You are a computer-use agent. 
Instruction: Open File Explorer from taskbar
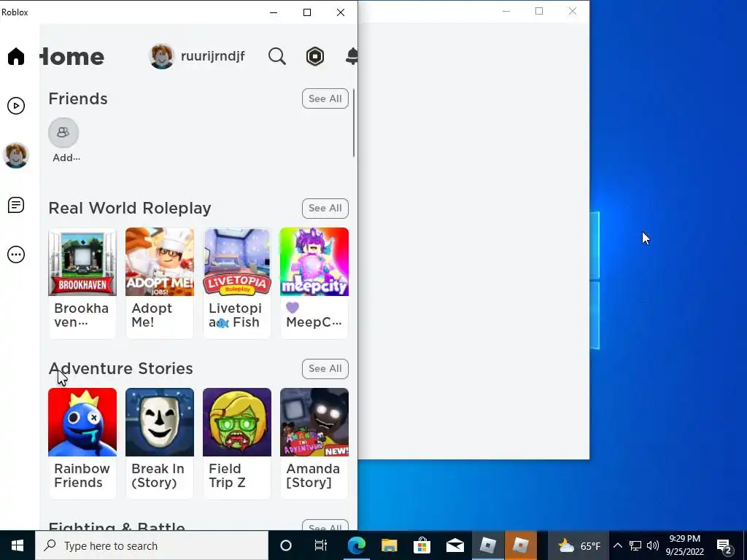click(x=390, y=545)
